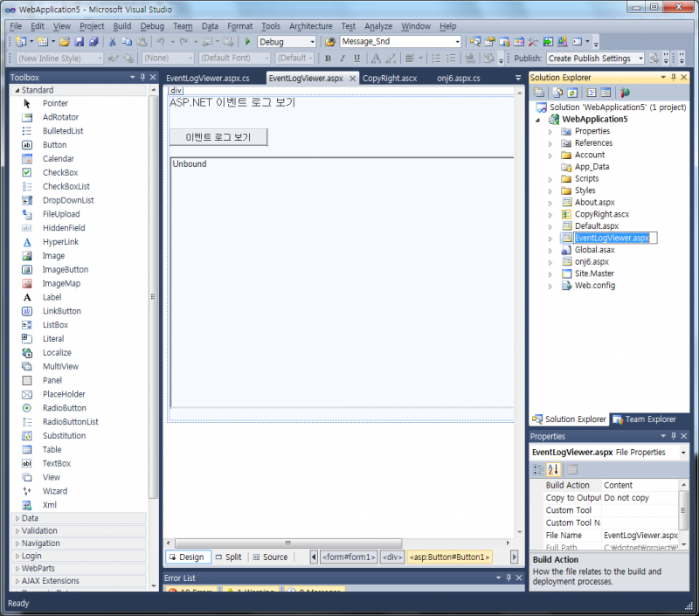This screenshot has height=616, width=699.
Task: Pick the Label control in Toolbox
Action: 52,297
